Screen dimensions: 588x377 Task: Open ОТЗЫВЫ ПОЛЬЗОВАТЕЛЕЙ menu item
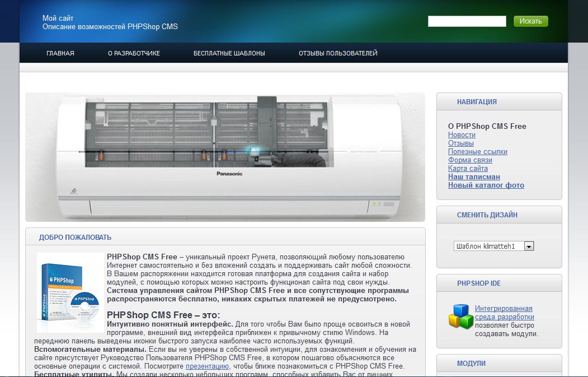pos(338,53)
